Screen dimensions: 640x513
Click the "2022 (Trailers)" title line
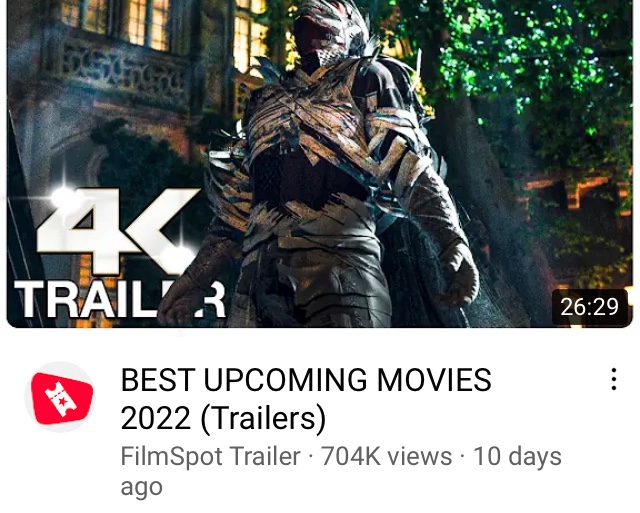tap(223, 418)
